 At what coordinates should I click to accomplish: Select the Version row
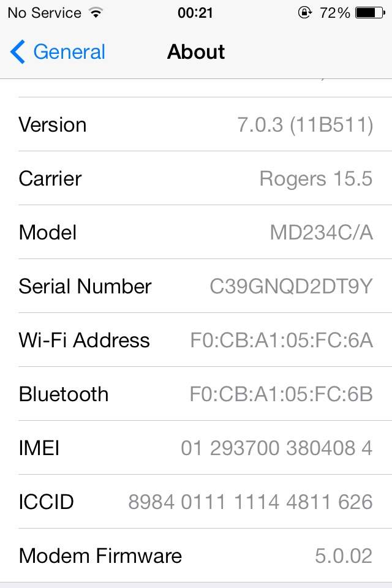[196, 124]
